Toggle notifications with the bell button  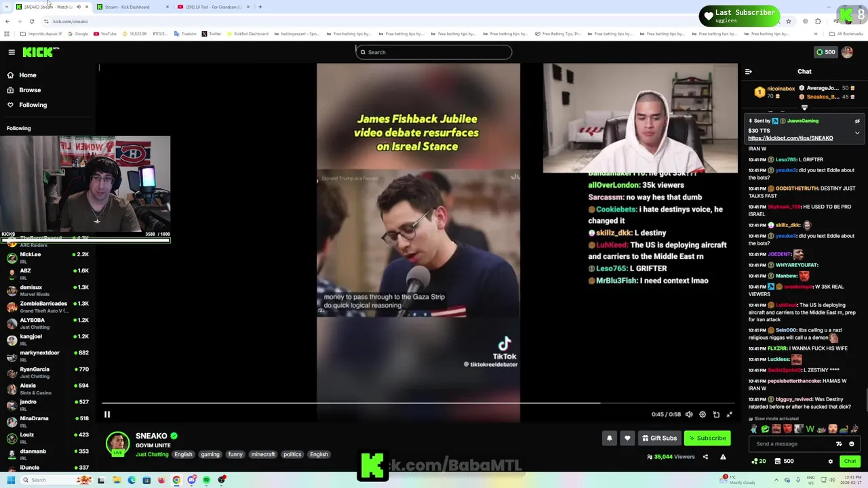tap(609, 438)
